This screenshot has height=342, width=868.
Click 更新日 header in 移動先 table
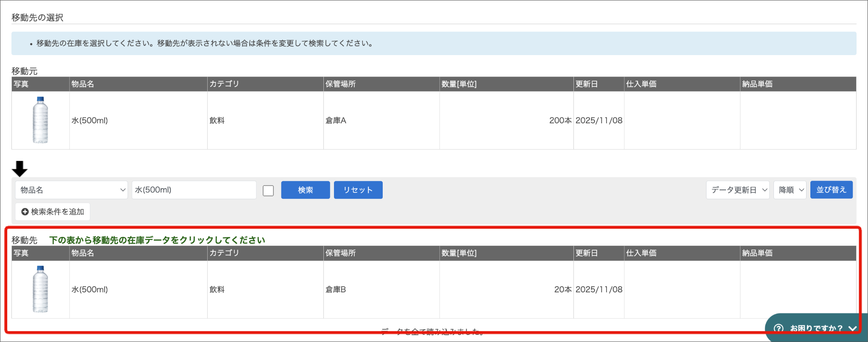point(587,253)
